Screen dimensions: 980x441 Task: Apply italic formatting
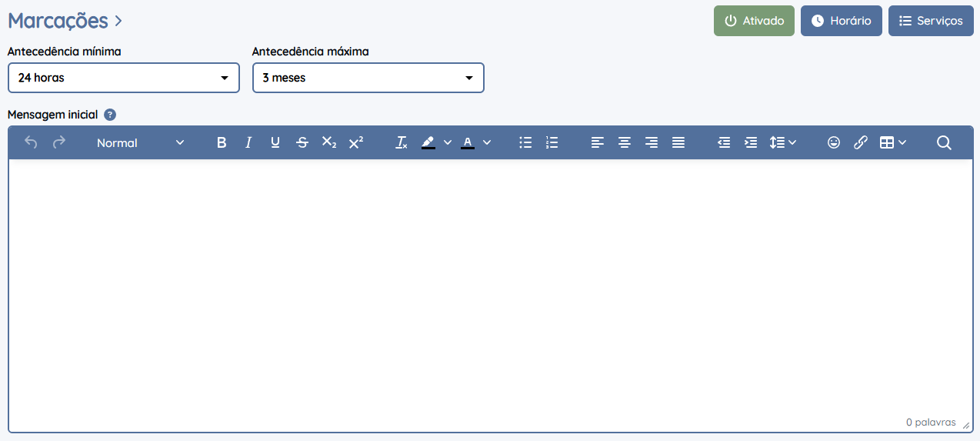tap(248, 142)
